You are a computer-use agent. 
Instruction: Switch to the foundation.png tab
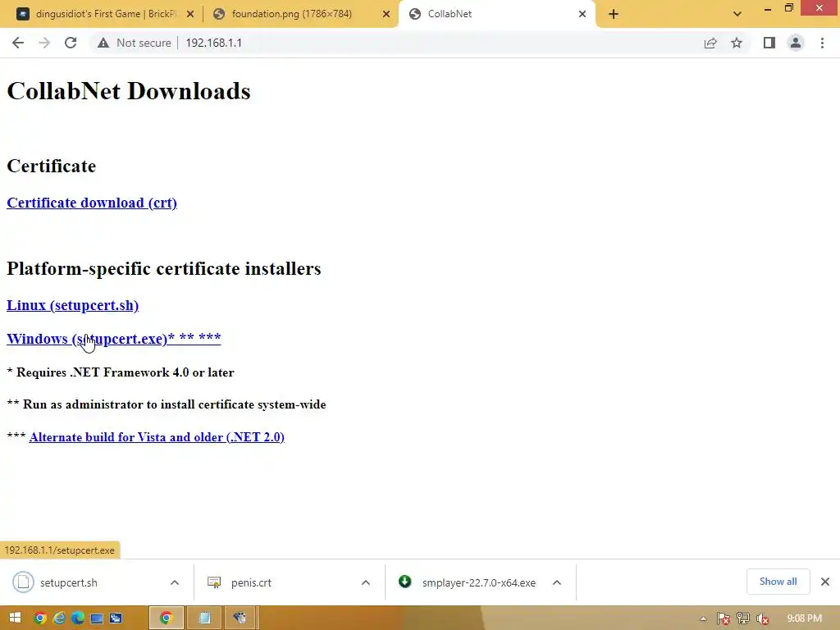click(292, 14)
